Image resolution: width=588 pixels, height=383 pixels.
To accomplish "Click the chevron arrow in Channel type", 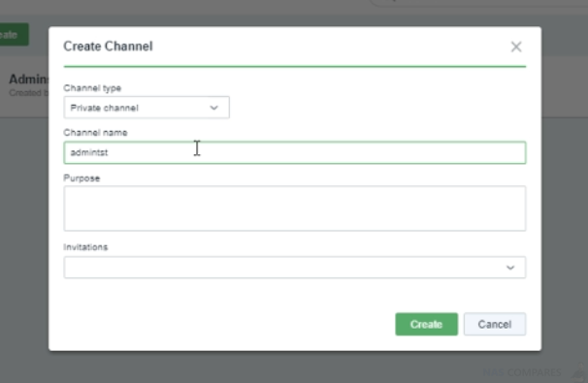I will pyautogui.click(x=213, y=108).
